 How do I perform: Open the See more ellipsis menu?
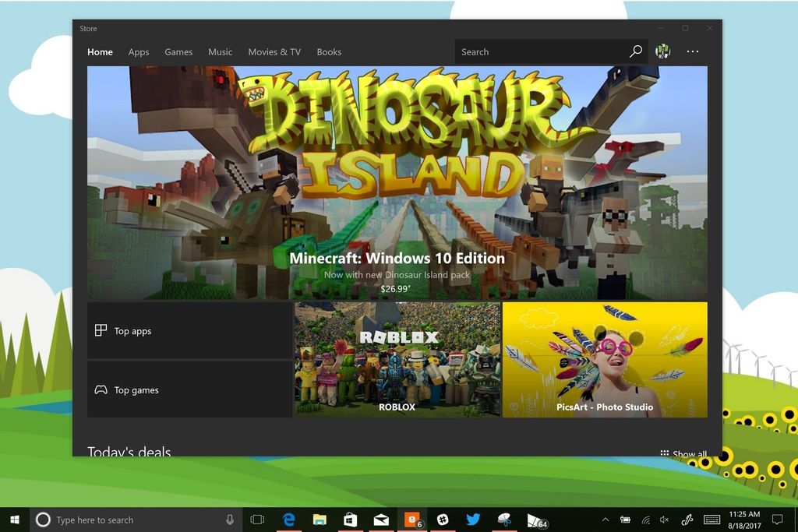pyautogui.click(x=692, y=51)
